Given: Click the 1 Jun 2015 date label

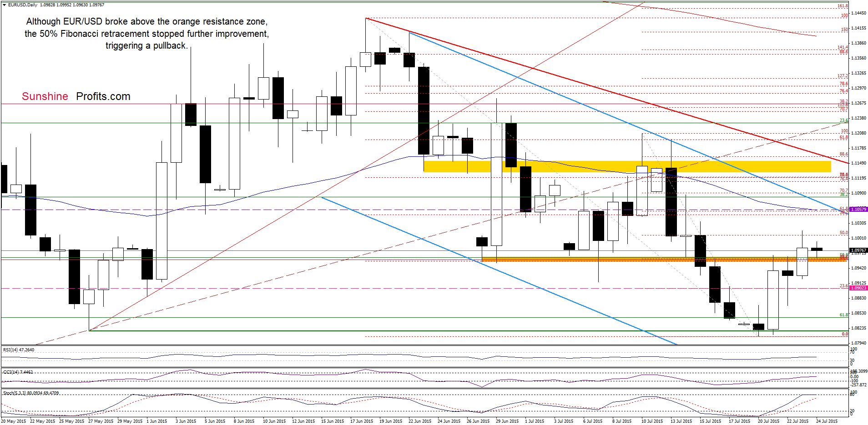Looking at the screenshot, I should coord(157,421).
